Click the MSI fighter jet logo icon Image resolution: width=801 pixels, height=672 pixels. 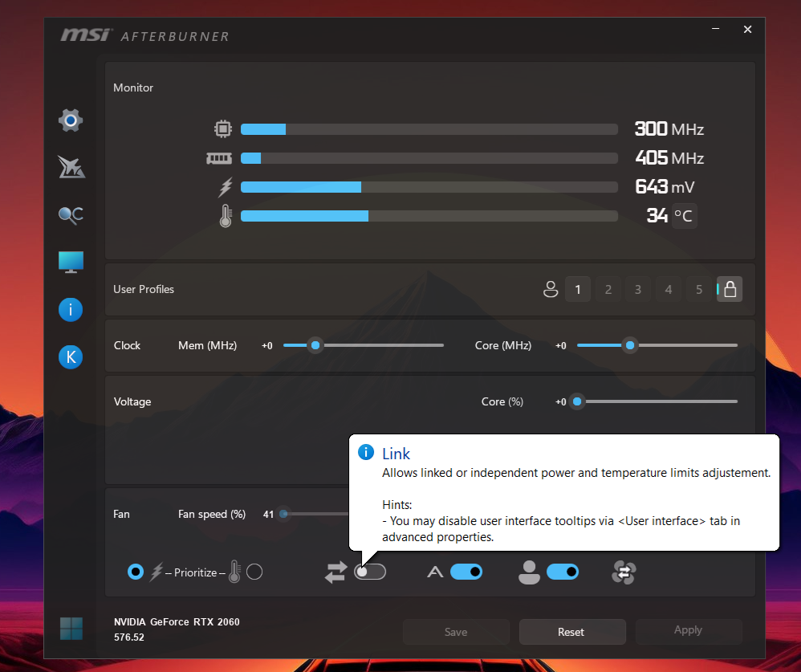[x=71, y=167]
